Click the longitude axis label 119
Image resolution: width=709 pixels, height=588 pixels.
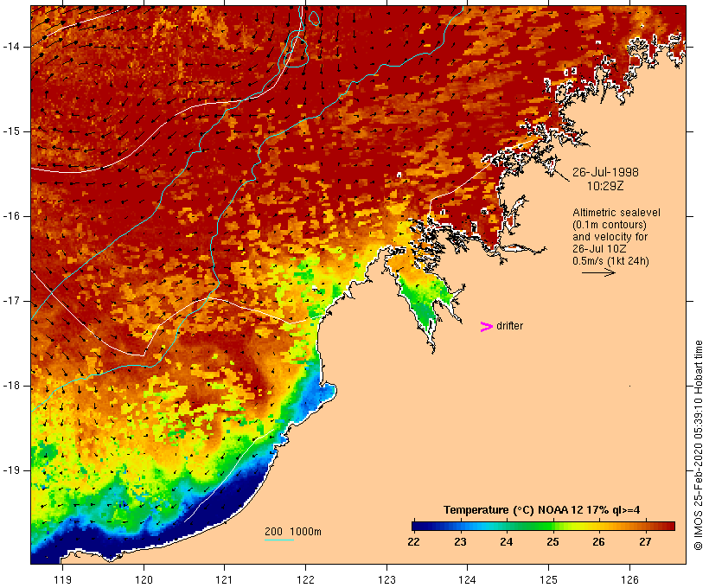click(63, 579)
